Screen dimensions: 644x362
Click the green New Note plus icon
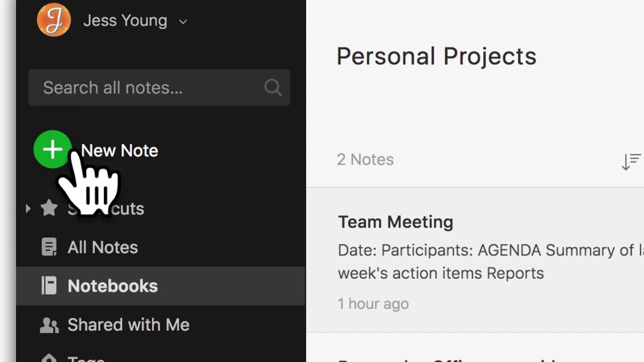52,149
